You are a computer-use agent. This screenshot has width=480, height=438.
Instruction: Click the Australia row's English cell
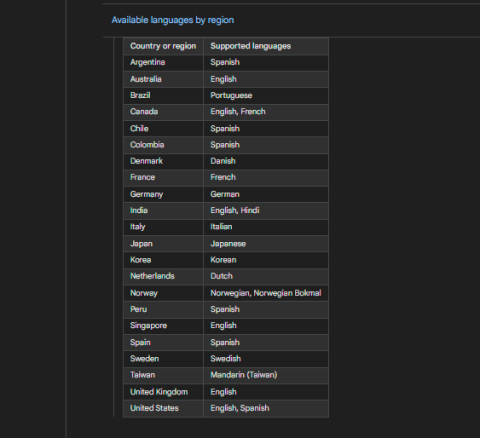pos(266,79)
